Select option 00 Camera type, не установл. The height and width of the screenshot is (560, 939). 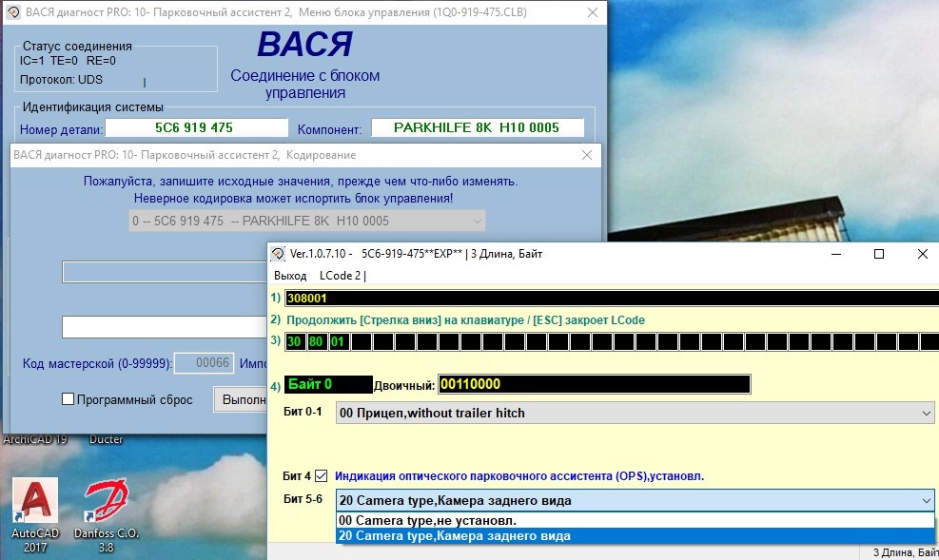click(635, 520)
